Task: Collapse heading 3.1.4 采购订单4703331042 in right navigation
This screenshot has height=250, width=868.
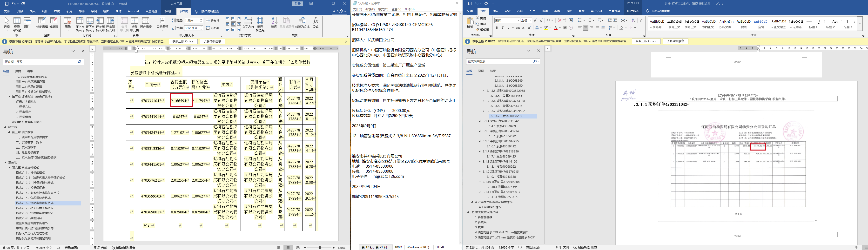Action: 480,121
